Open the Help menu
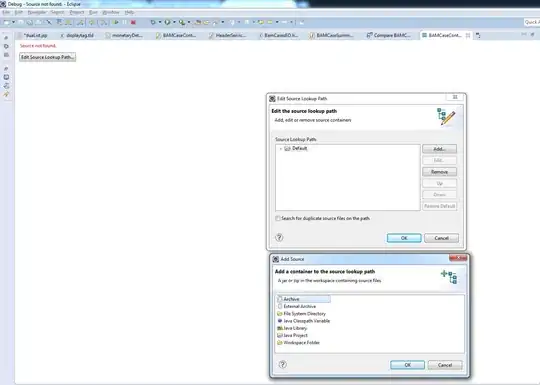The image size is (540, 385). click(129, 12)
